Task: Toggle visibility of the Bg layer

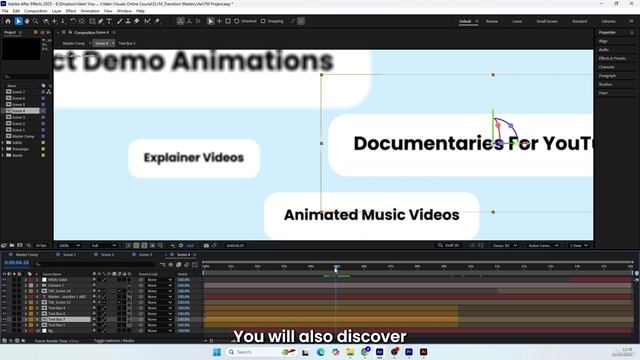Action: [x=4, y=331]
